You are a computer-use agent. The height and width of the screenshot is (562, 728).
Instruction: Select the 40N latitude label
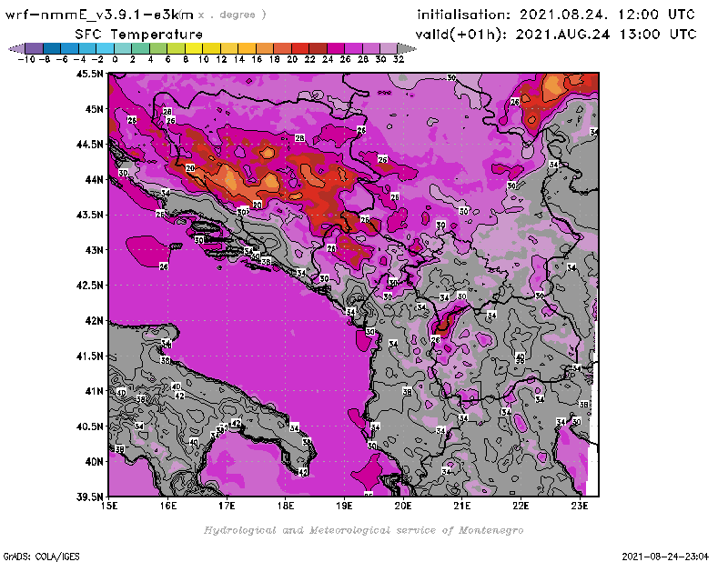point(94,462)
